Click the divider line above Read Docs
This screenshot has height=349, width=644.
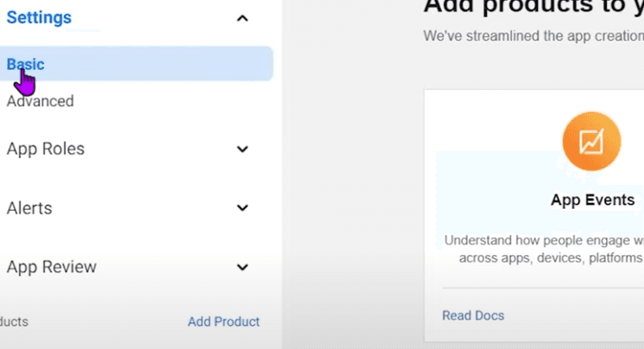point(542,288)
